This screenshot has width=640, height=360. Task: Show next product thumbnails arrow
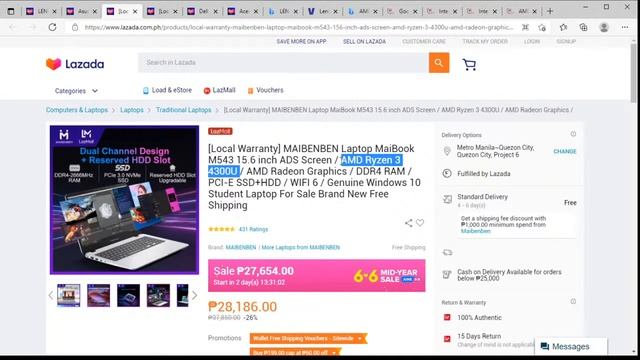point(194,295)
